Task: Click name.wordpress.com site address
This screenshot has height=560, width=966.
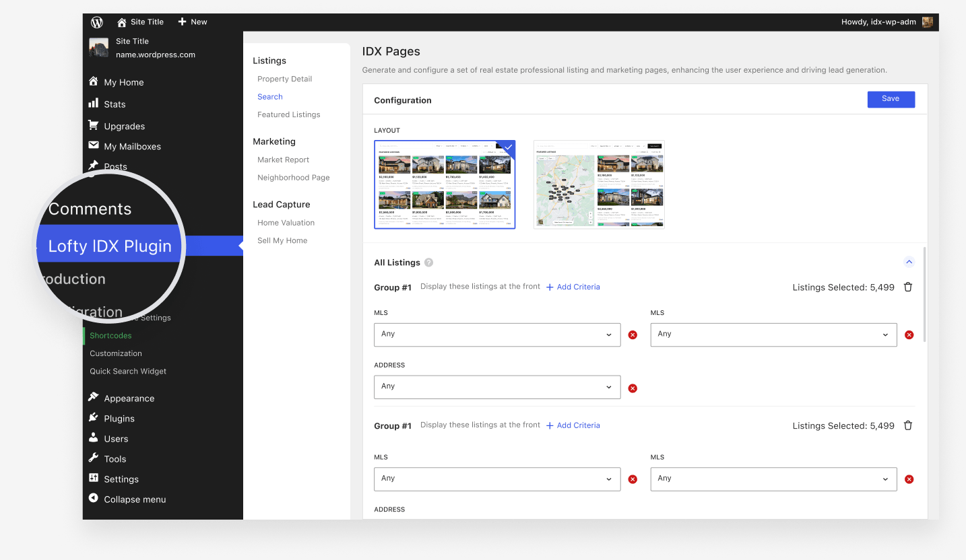Action: (x=156, y=55)
